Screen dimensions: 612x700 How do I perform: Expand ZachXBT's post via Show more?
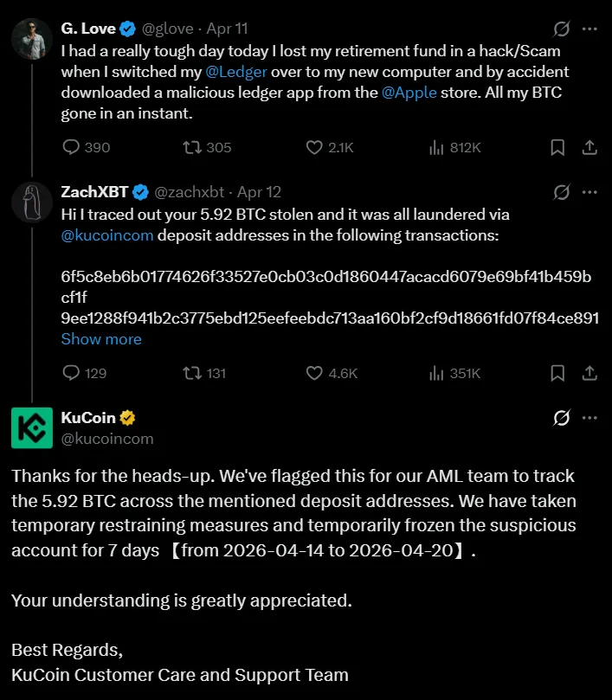pyautogui.click(x=101, y=339)
